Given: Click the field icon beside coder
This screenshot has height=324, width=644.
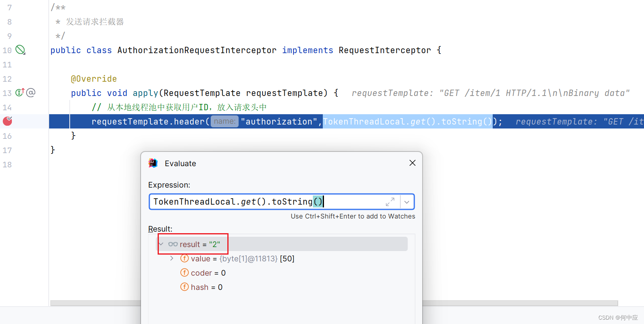Looking at the screenshot, I should point(185,272).
